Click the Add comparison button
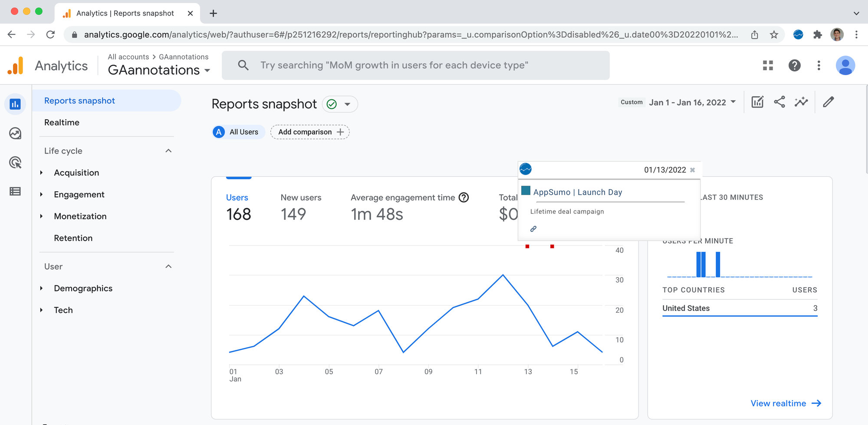 coord(310,132)
